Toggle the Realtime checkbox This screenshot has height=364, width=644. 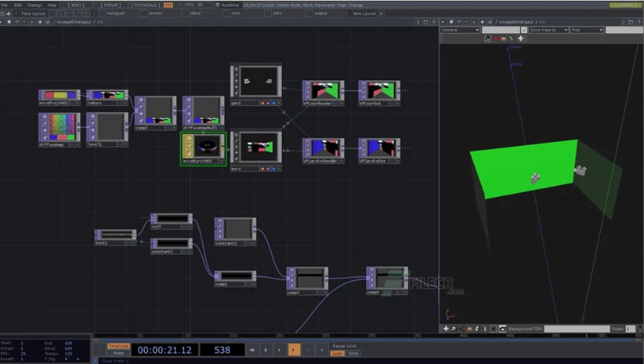point(218,5)
